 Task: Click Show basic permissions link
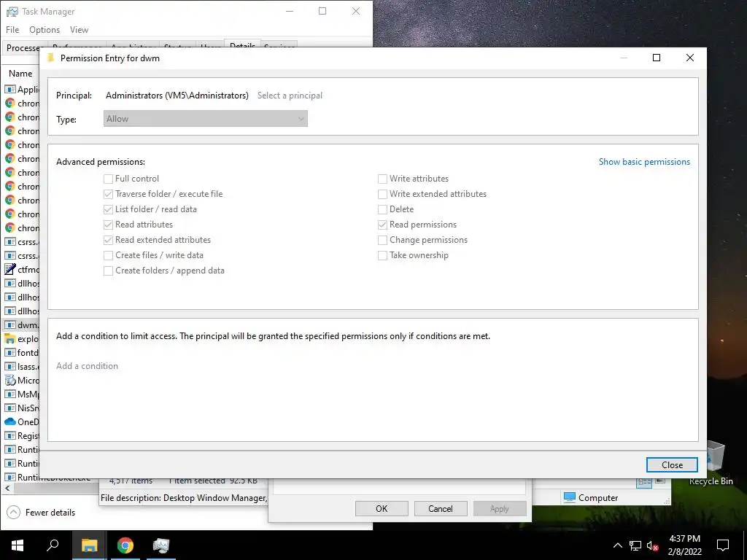point(644,161)
